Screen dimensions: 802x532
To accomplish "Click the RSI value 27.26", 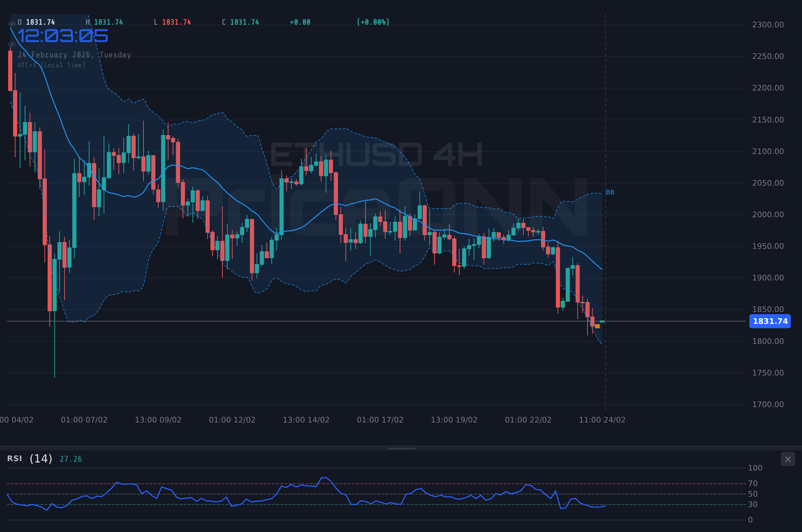I will (71, 459).
